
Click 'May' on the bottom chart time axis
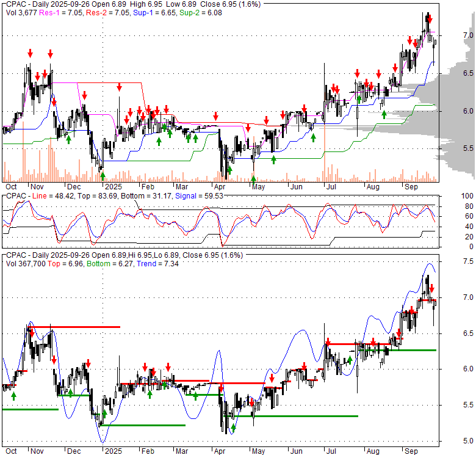point(258,451)
